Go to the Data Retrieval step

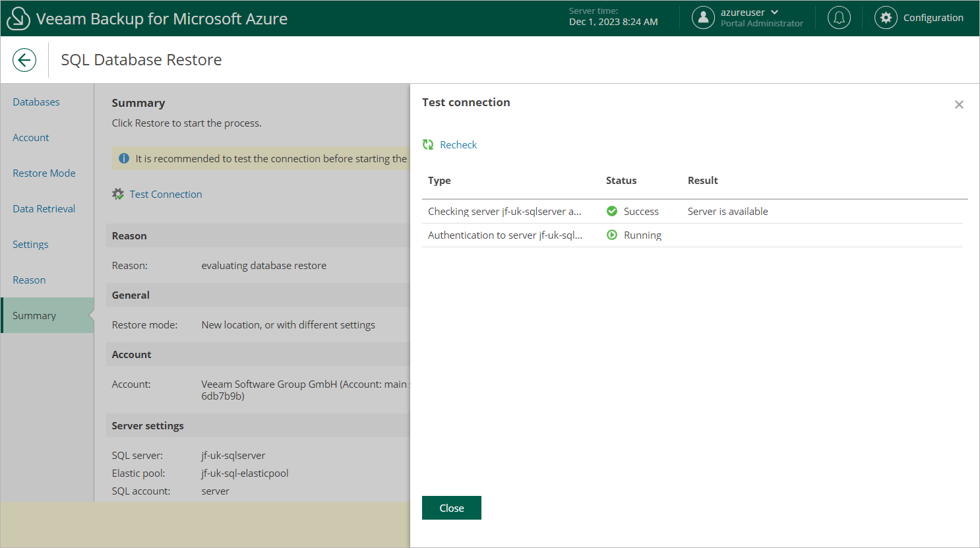[44, 209]
